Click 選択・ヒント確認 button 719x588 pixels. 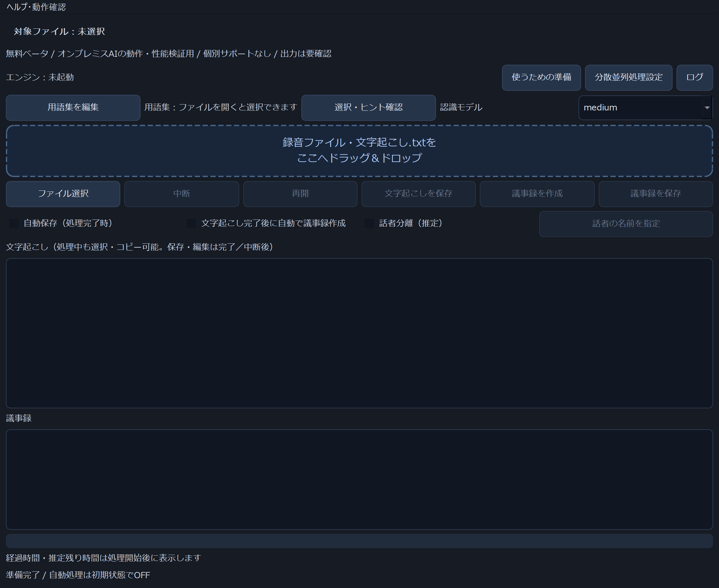pos(368,108)
